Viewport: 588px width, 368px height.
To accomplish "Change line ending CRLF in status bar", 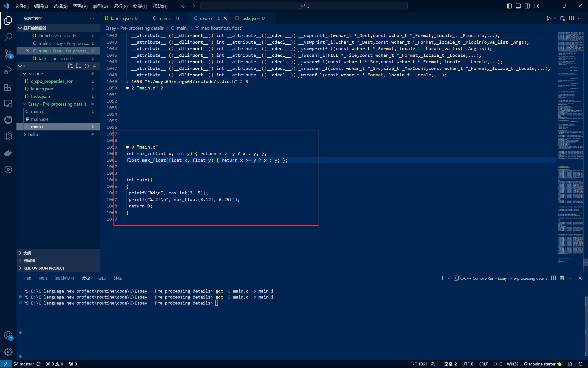I will pos(483,364).
